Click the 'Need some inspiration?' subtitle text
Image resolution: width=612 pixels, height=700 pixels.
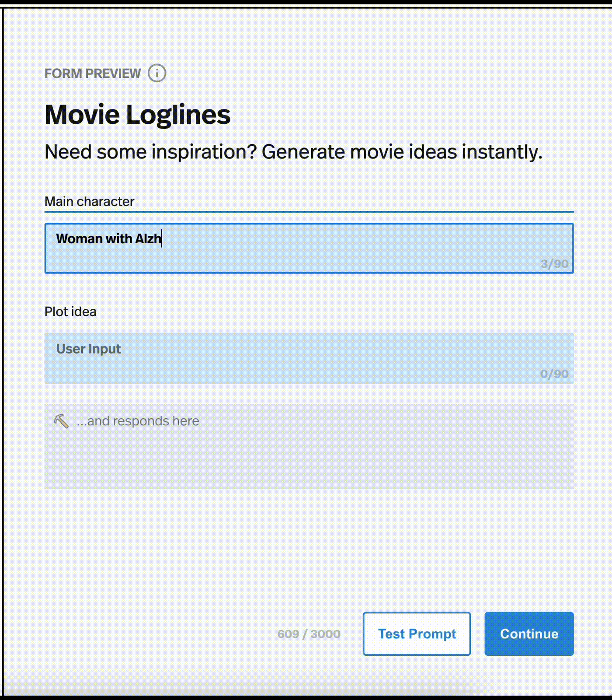click(x=293, y=152)
